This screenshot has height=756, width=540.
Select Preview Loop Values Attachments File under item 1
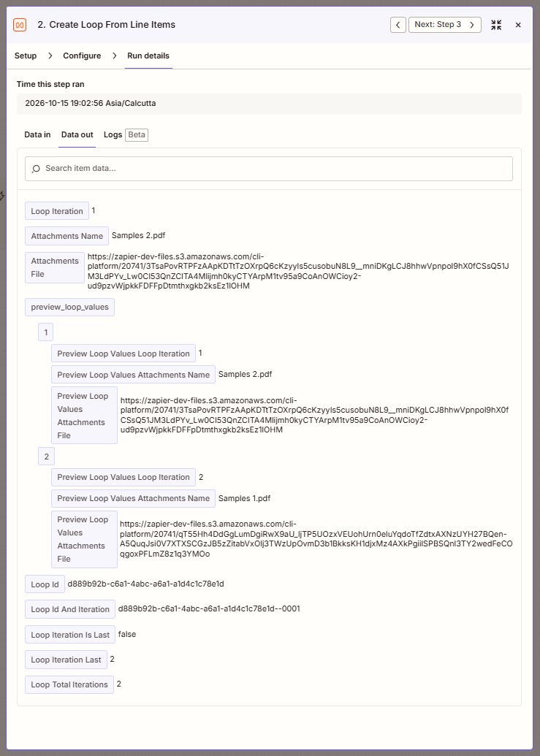(84, 416)
